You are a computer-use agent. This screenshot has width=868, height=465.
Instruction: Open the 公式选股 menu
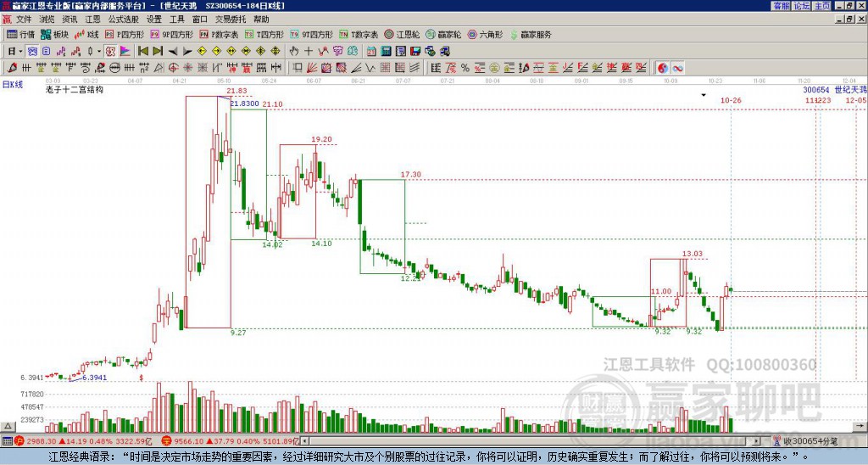point(124,20)
